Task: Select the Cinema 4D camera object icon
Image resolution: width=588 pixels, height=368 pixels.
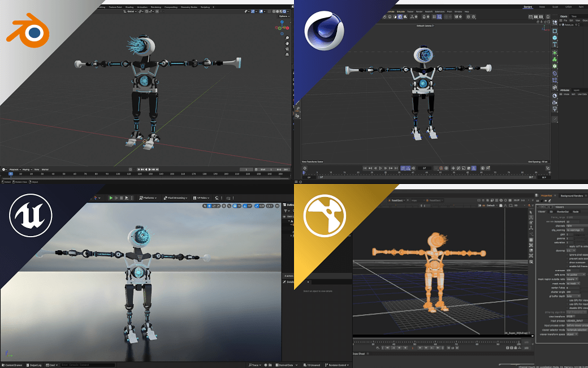Action: (555, 102)
